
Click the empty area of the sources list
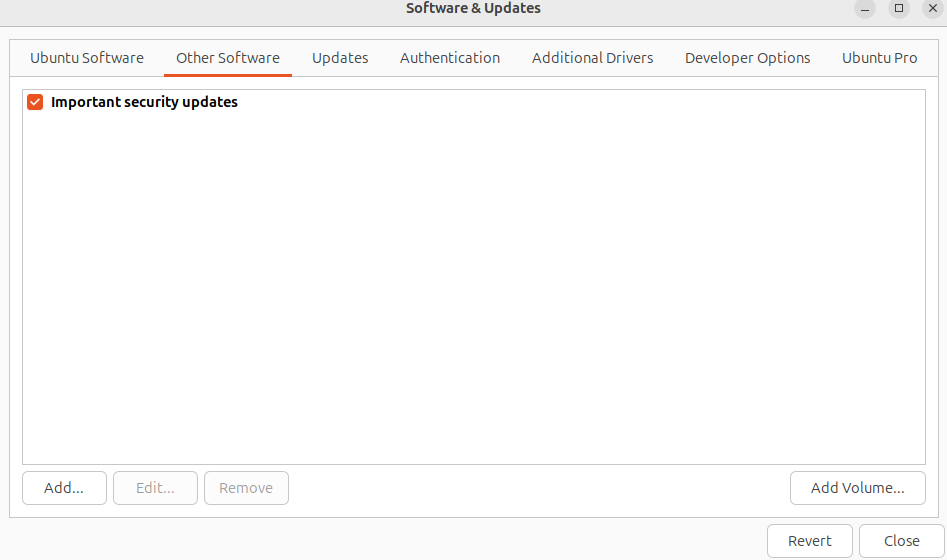point(473,300)
